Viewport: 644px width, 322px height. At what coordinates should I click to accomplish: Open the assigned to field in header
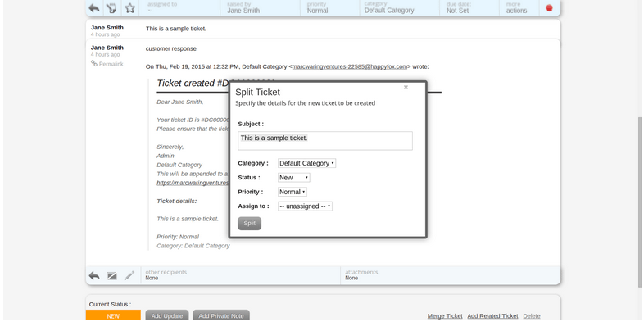pyautogui.click(x=179, y=7)
